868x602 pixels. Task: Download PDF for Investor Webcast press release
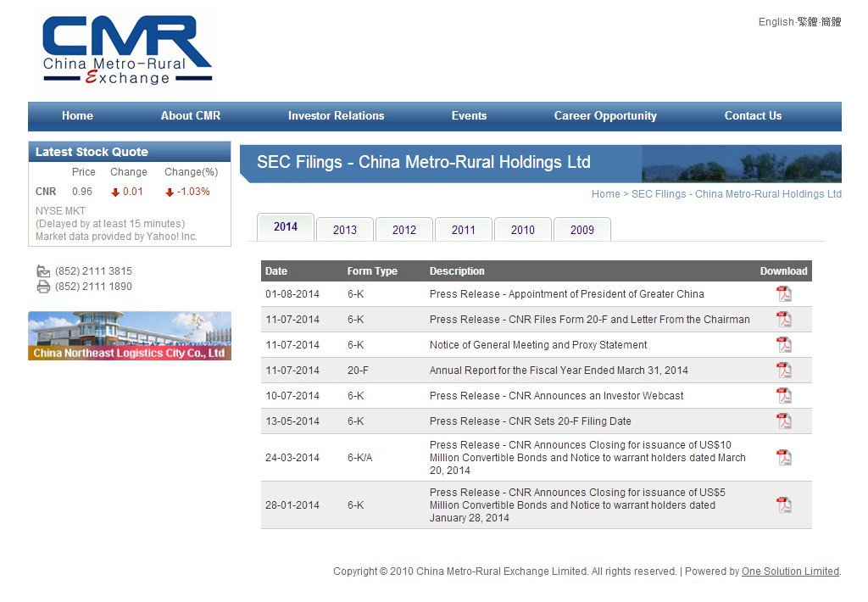784,396
